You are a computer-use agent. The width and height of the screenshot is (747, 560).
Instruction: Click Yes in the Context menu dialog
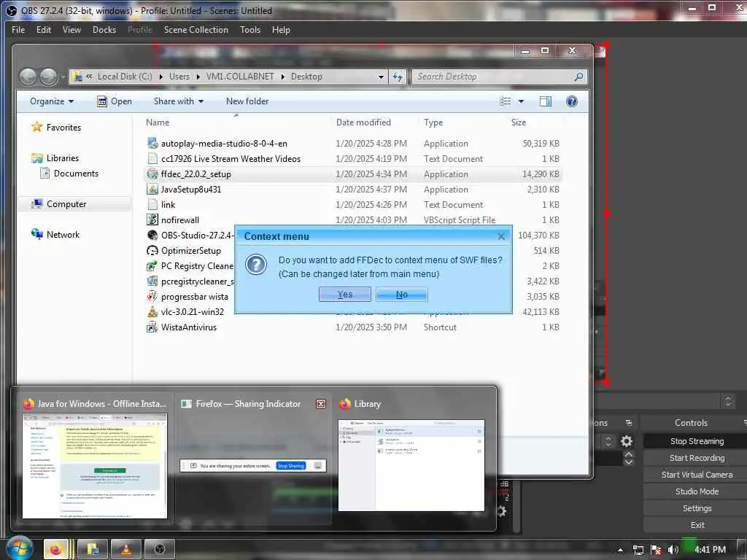(345, 295)
